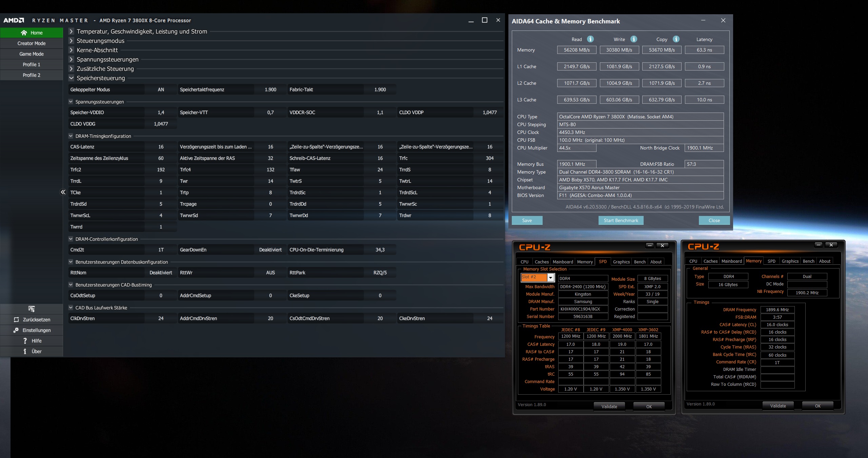
Task: Expand Temperatur, Geschwindigkeit, Leistung und Strom section
Action: point(71,32)
